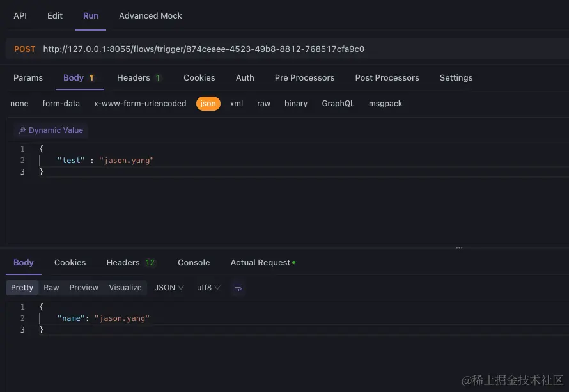Click line number 3 in response viewer
The width and height of the screenshot is (569, 392).
click(x=22, y=329)
